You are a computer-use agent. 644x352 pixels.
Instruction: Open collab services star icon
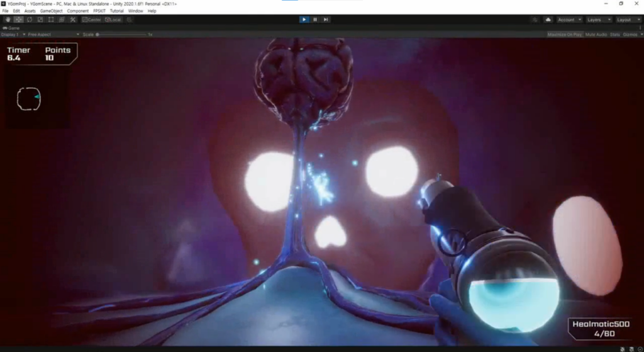point(535,20)
